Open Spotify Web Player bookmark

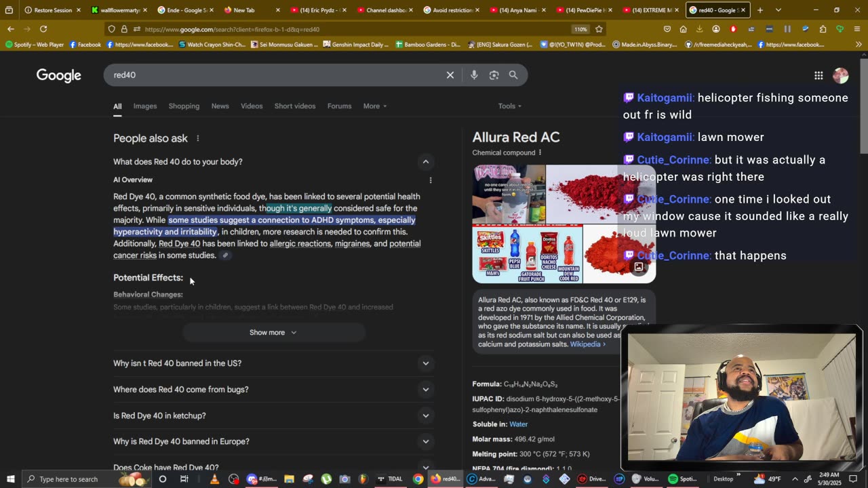click(x=35, y=45)
